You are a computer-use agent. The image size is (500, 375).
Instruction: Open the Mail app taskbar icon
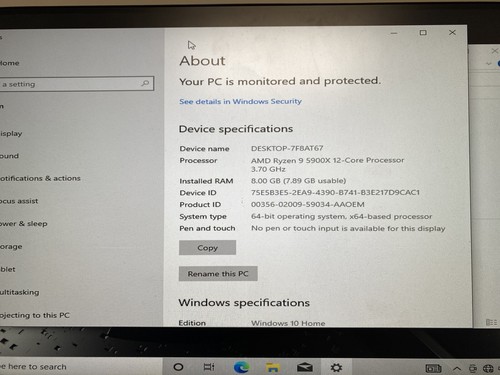click(x=305, y=367)
